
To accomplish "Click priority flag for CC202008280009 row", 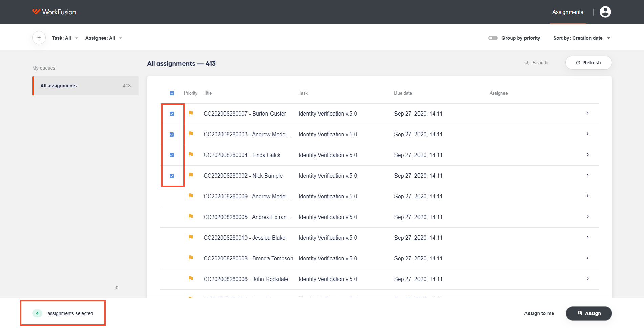I will (x=191, y=196).
